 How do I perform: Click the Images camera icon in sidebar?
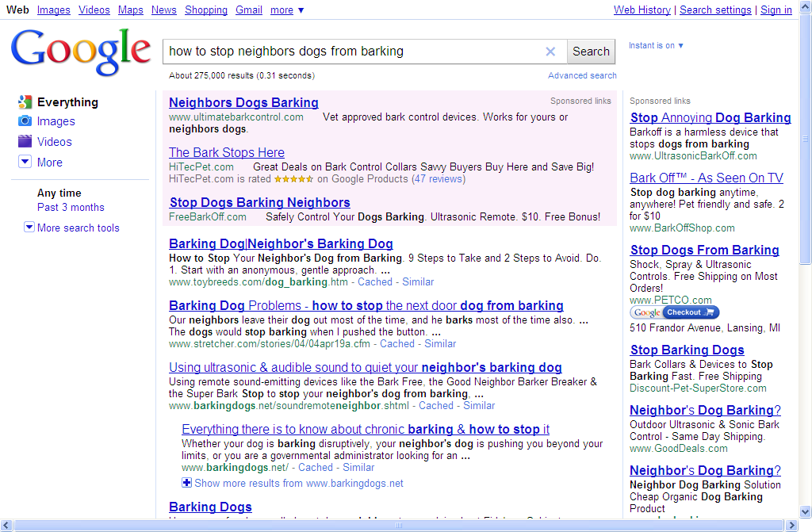point(25,121)
